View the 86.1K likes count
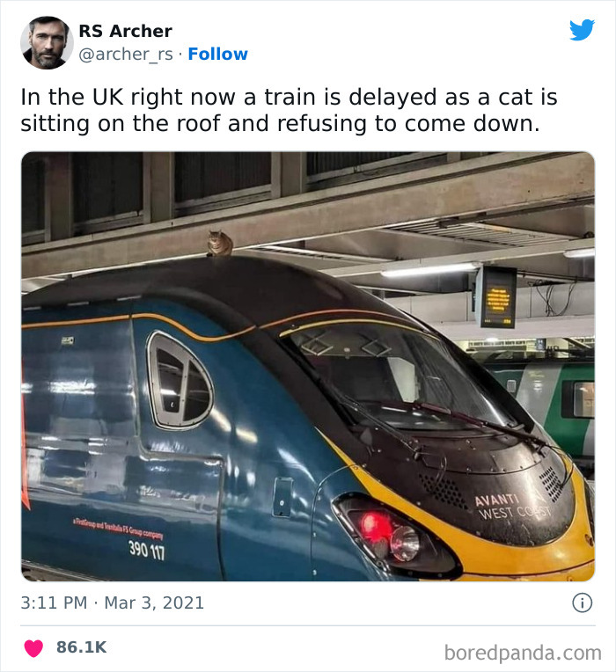The width and height of the screenshot is (616, 672). coord(82,647)
